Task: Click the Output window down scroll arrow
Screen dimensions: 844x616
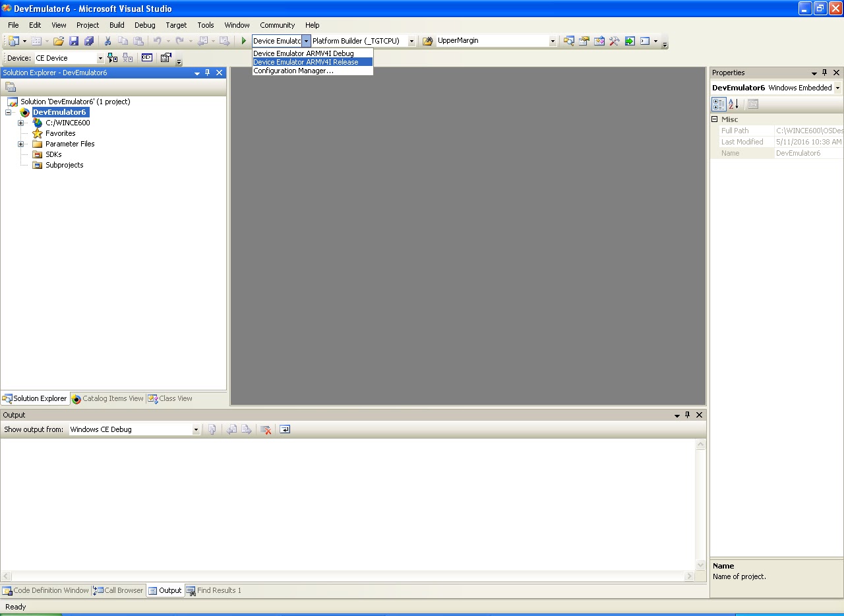Action: click(x=700, y=565)
